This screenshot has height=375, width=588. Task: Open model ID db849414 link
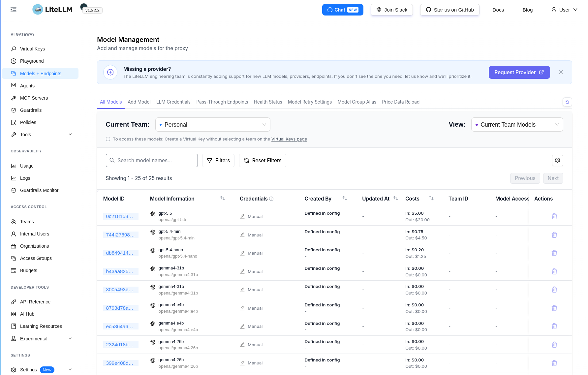tap(120, 253)
